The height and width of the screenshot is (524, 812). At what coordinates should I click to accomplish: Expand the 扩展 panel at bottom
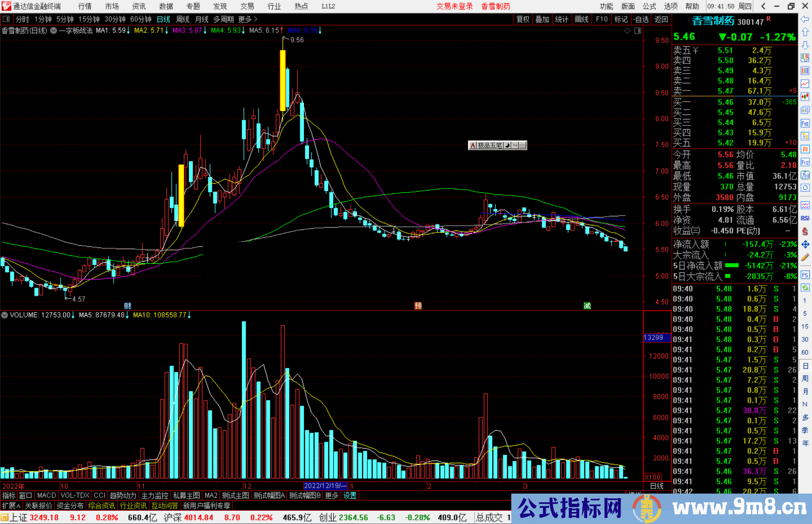pyautogui.click(x=11, y=506)
